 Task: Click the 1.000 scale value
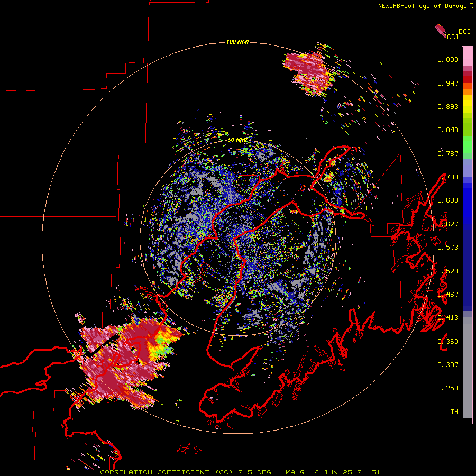pyautogui.click(x=448, y=59)
